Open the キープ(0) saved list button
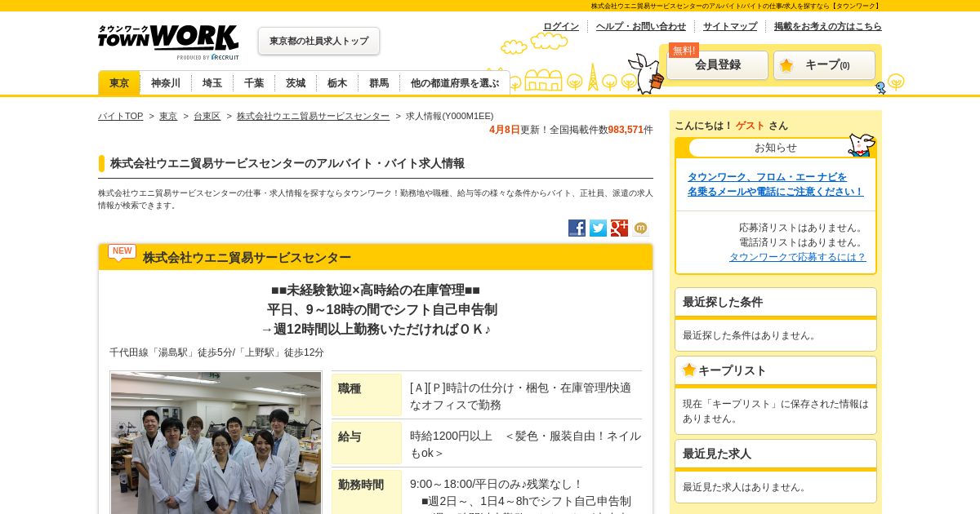Viewport: 980px width, 514px height. click(824, 65)
